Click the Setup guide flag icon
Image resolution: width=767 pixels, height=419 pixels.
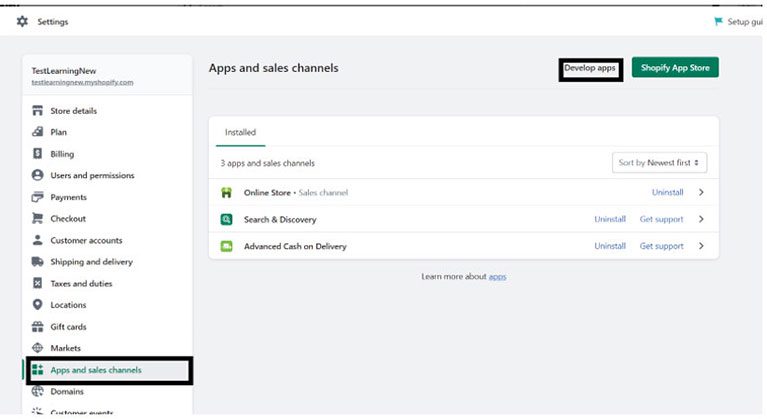click(x=718, y=22)
